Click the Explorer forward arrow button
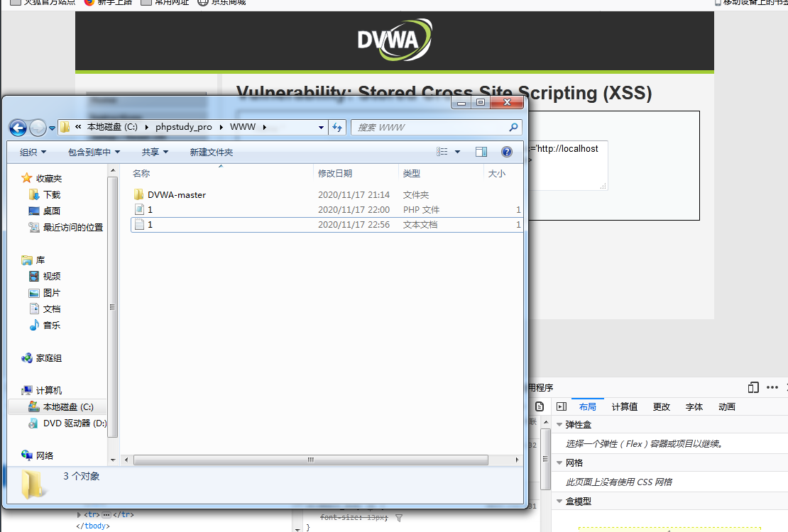The image size is (788, 532). pos(38,128)
